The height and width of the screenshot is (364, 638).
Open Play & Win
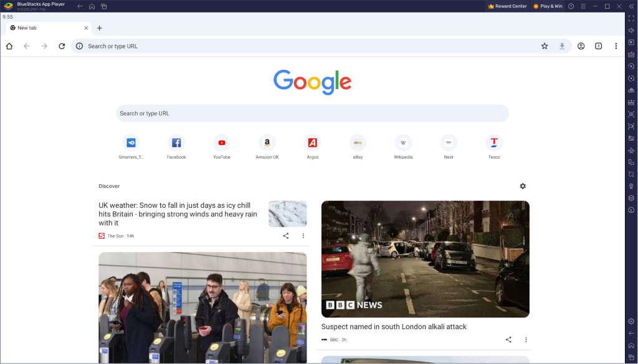(x=548, y=6)
